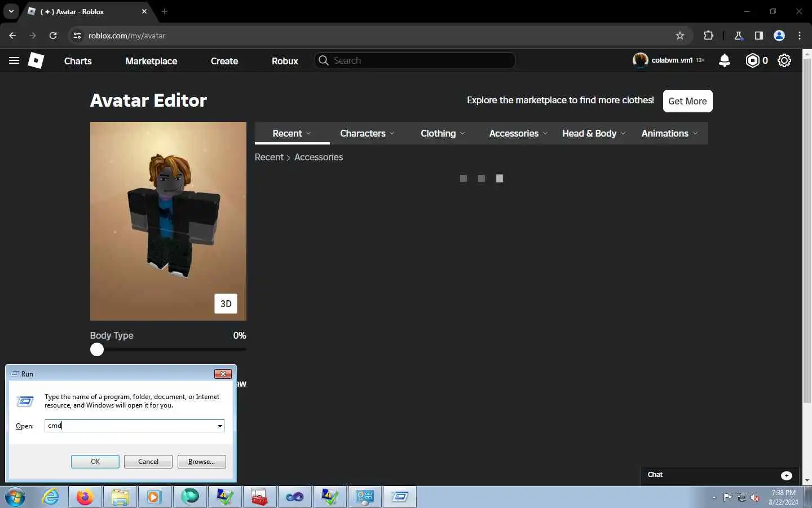Image resolution: width=812 pixels, height=508 pixels.
Task: Open the Windows Start orb
Action: click(15, 497)
